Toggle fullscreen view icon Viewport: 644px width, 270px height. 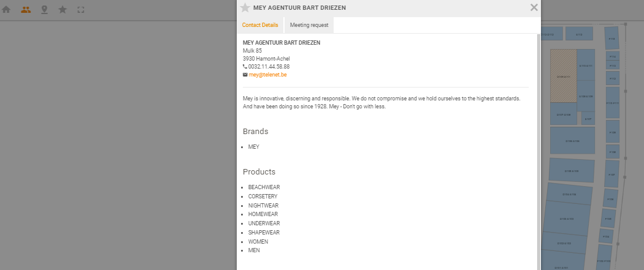(x=81, y=9)
